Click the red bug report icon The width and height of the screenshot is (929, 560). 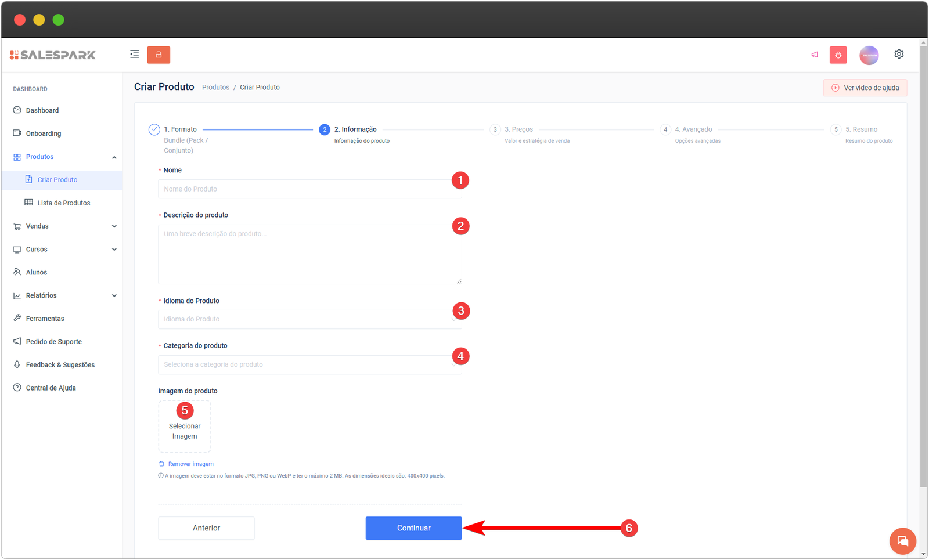point(838,55)
